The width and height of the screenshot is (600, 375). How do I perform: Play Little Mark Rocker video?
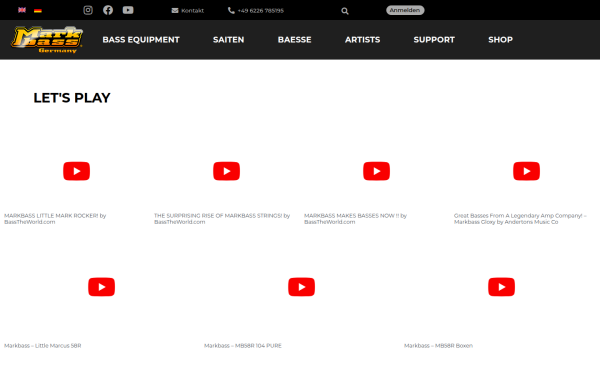[77, 171]
